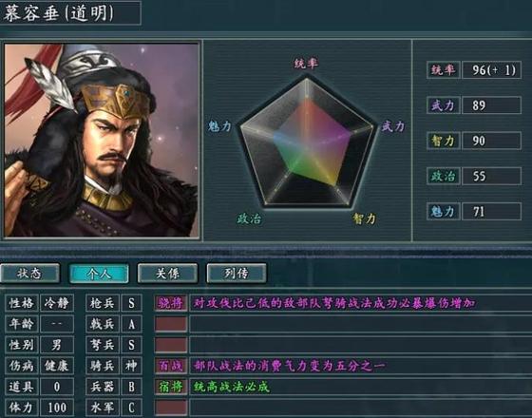Screen dimensions: 532x418
Task: Click the 慕容垂 character portrait
Action: click(102, 140)
